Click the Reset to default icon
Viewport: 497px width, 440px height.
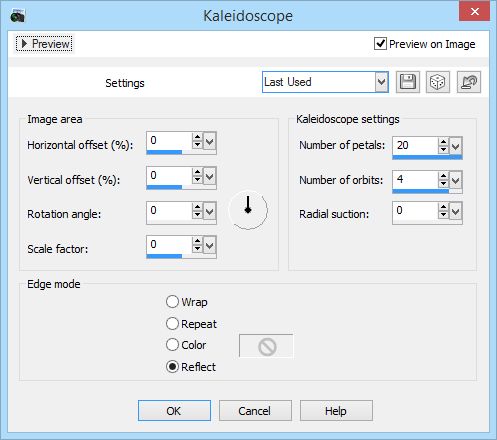pos(469,82)
